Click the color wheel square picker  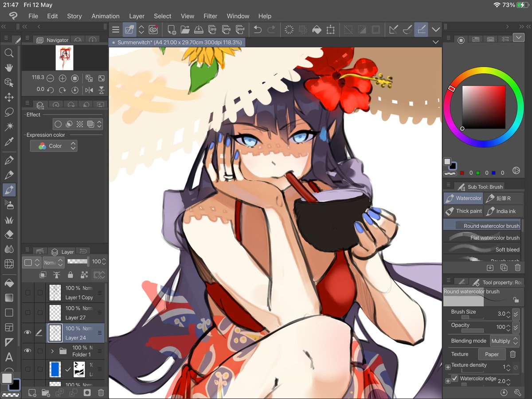point(484,107)
